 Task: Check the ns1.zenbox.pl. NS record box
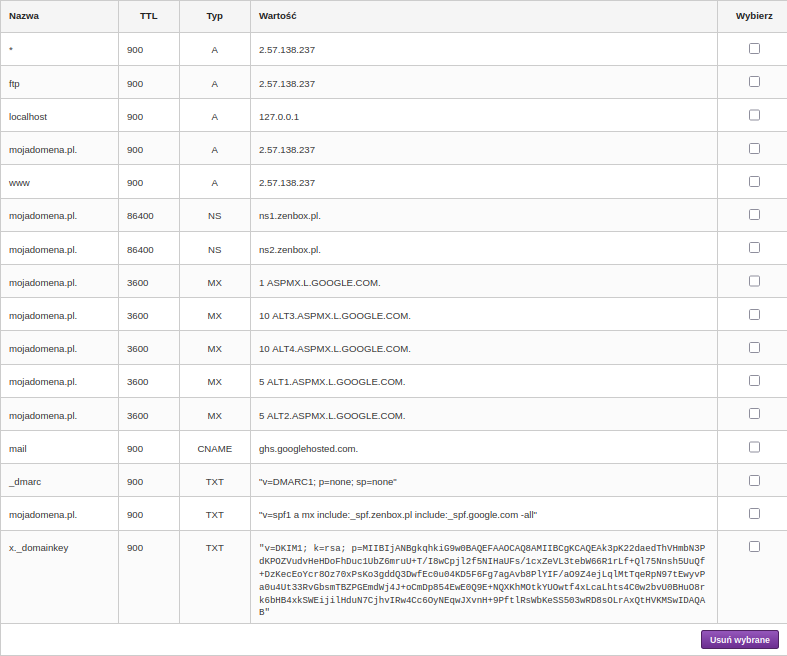[754, 215]
